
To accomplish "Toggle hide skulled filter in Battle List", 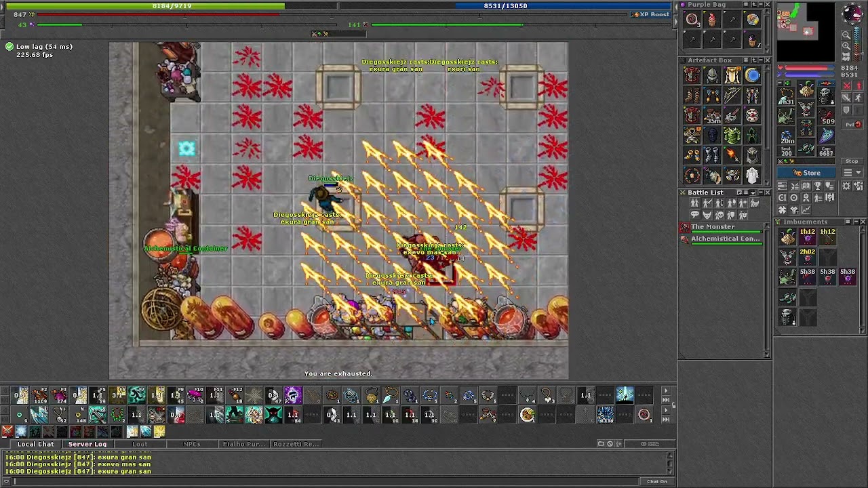I will 719,214.
